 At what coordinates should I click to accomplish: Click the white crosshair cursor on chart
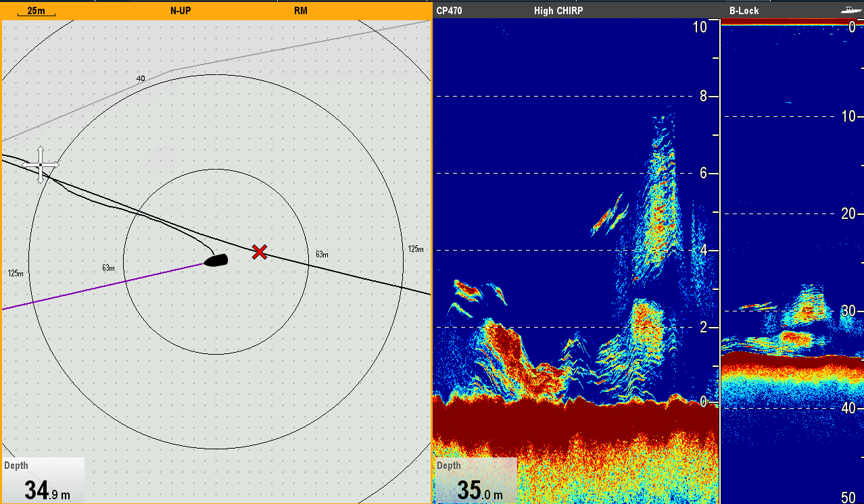pos(41,165)
